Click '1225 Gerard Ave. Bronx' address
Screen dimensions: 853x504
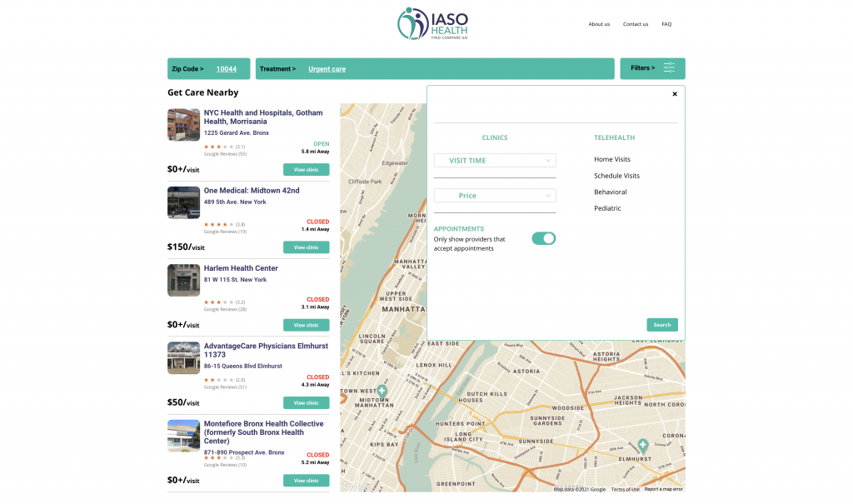point(236,132)
